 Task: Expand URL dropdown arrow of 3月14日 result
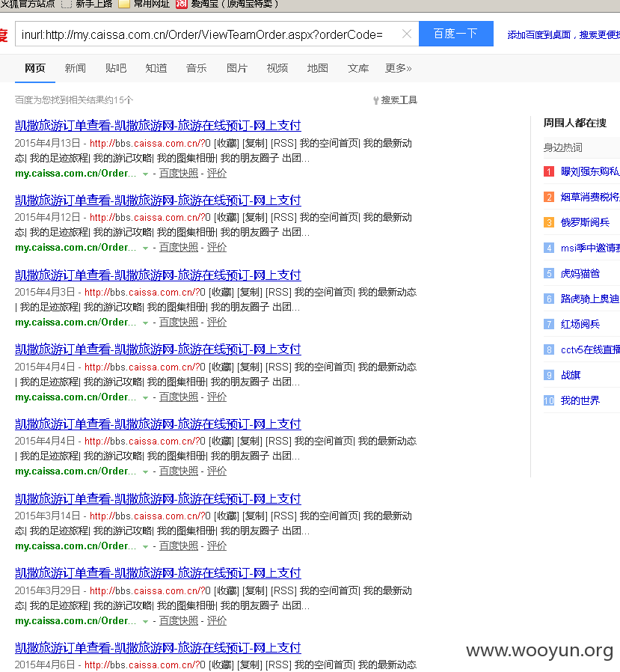click(145, 546)
